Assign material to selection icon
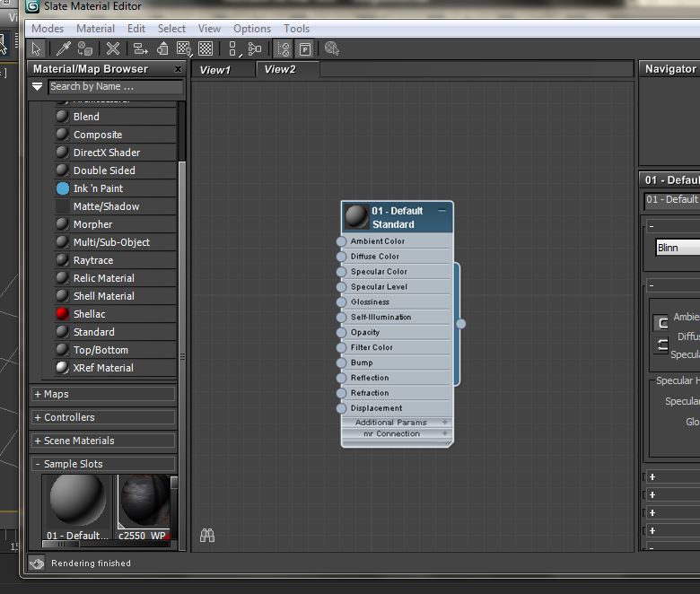 coord(85,48)
